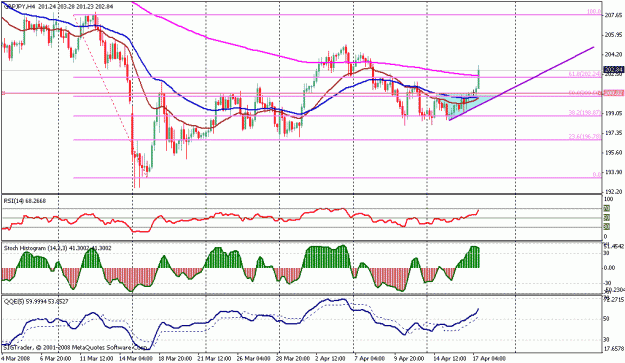Click the red horizontal line price tag on axis
This screenshot has width=625, height=363.
coord(613,93)
